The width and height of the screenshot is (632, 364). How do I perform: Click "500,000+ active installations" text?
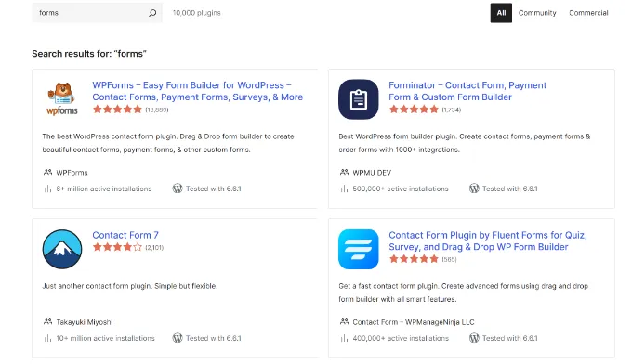pyautogui.click(x=401, y=188)
